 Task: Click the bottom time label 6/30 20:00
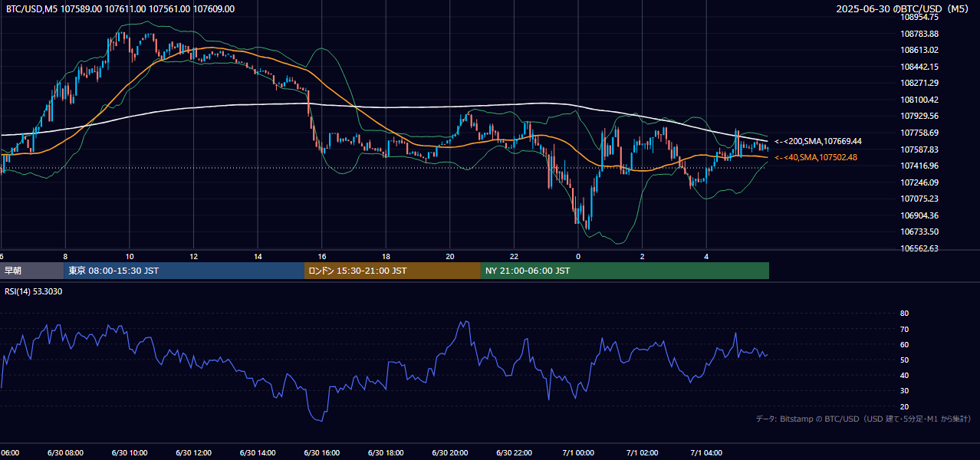[450, 452]
